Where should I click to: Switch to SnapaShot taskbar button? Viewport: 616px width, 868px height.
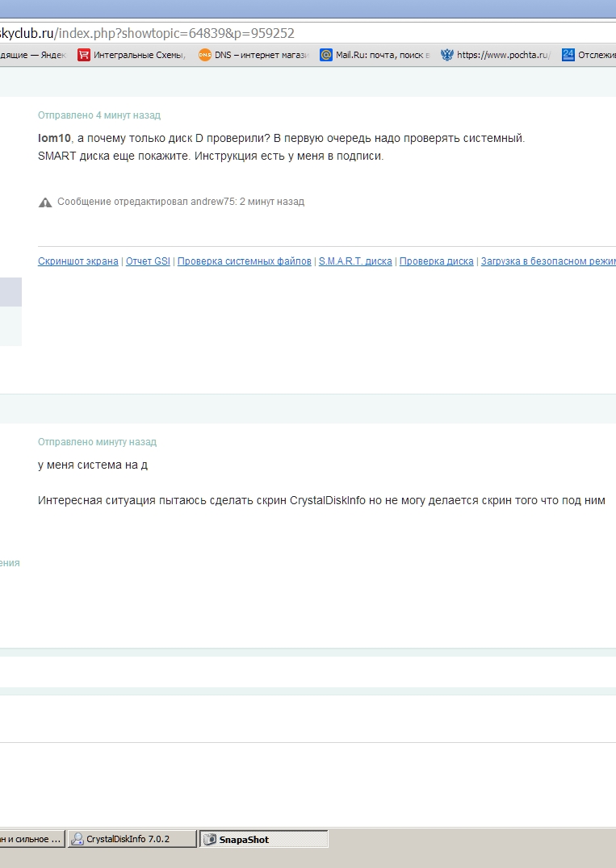[x=264, y=839]
